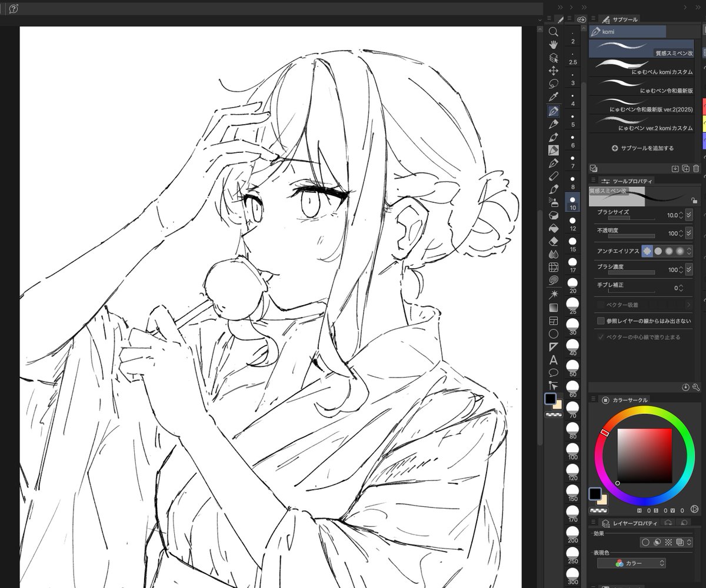Select the Blend droplets tool
The image size is (706, 588).
click(553, 254)
